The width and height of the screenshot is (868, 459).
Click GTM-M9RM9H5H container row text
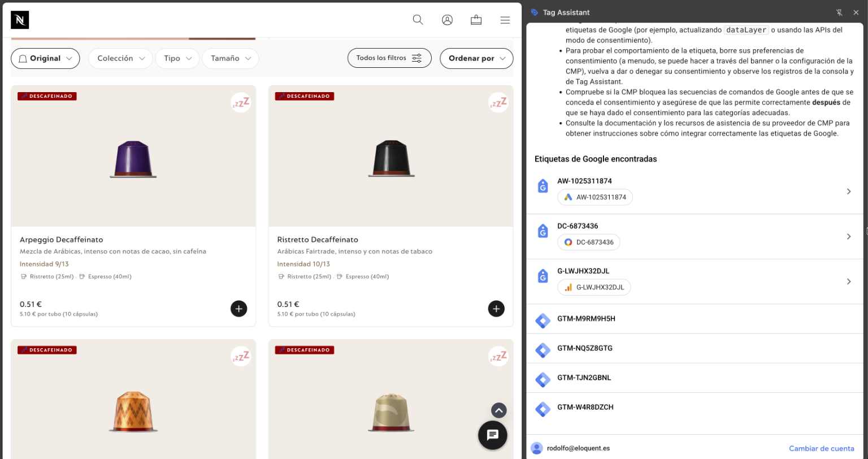point(586,319)
